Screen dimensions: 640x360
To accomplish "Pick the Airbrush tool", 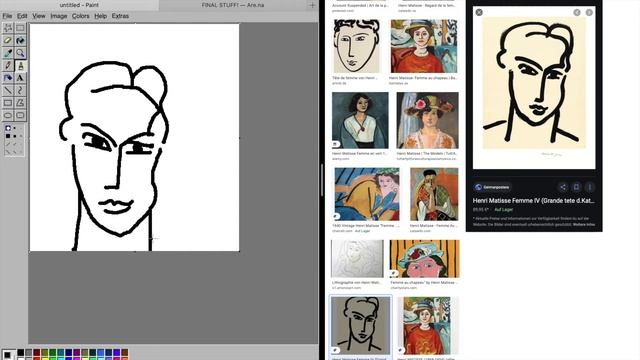I will pyautogui.click(x=8, y=78).
